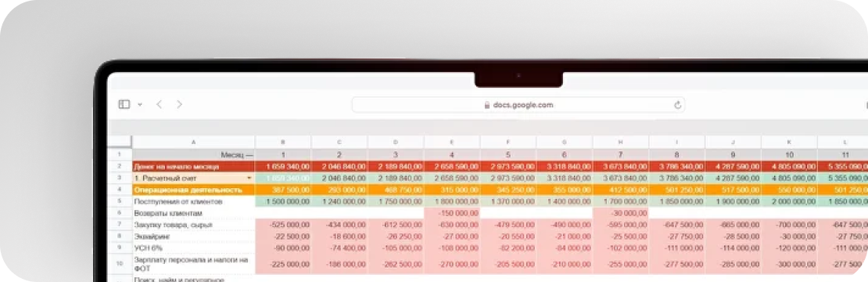Select column K header
This screenshot has height=282, width=868.
[789, 143]
